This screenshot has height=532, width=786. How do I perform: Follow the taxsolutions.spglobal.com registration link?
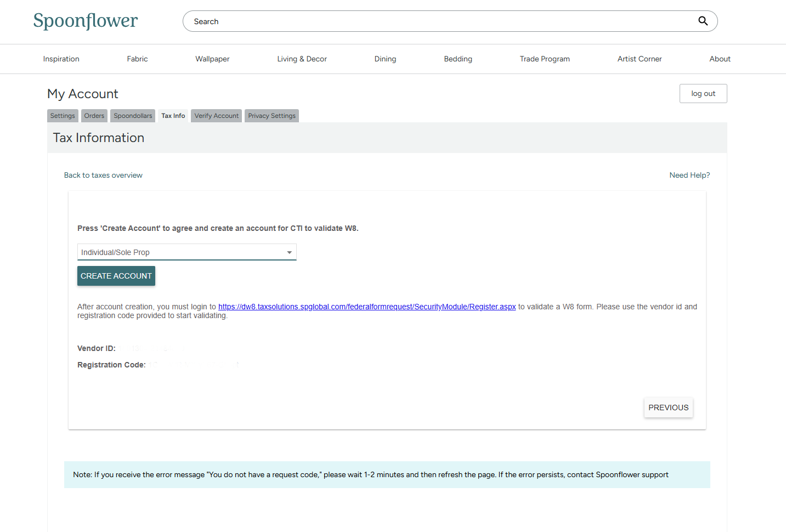[367, 307]
